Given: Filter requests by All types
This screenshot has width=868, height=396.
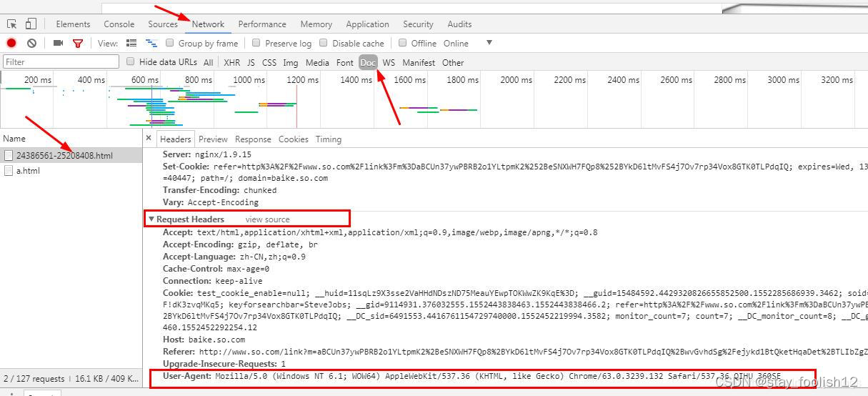Looking at the screenshot, I should click(x=208, y=63).
